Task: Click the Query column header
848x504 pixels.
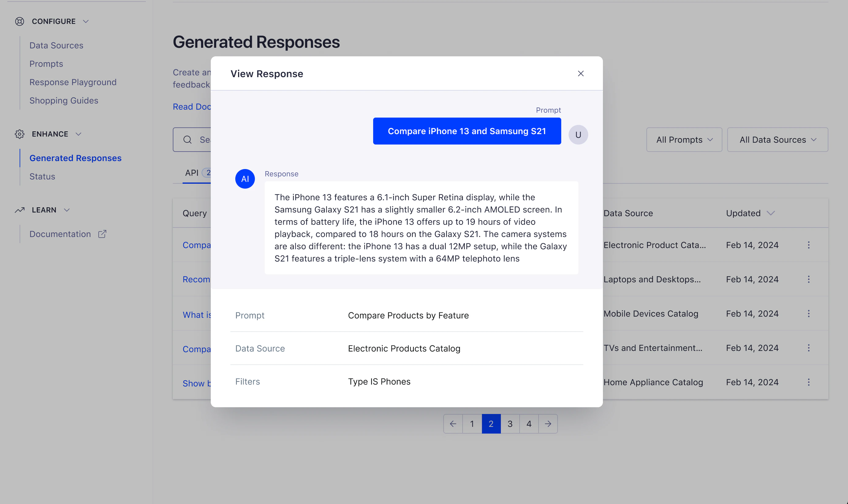Action: coord(195,213)
